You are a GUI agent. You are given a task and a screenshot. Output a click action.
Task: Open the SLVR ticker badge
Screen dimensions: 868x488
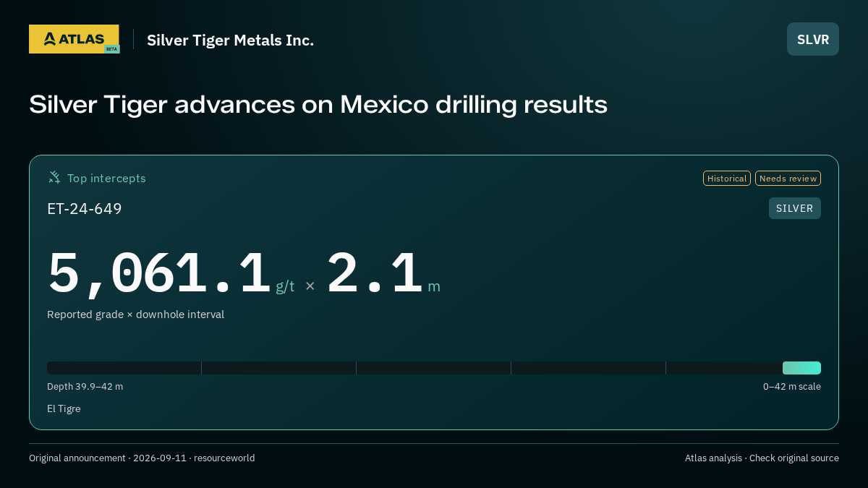point(813,39)
